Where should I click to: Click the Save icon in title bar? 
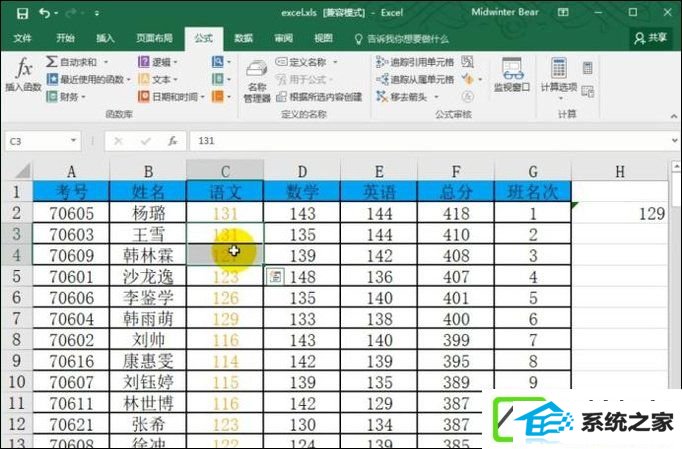22,13
